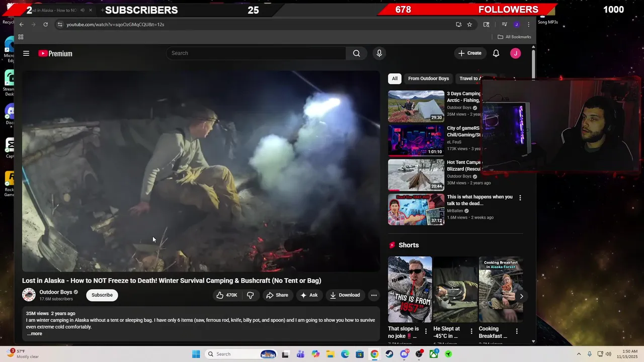
Task: Subscribe to Outdoor Boys channel
Action: pyautogui.click(x=102, y=295)
